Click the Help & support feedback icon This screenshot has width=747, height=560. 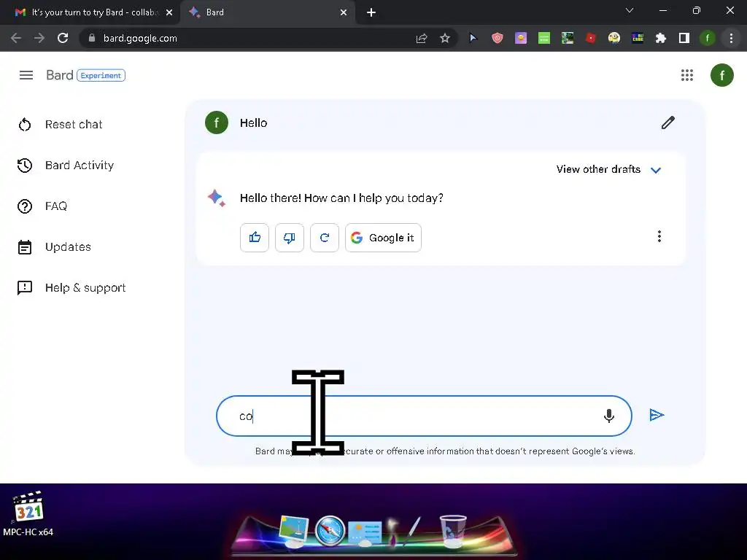click(x=25, y=288)
